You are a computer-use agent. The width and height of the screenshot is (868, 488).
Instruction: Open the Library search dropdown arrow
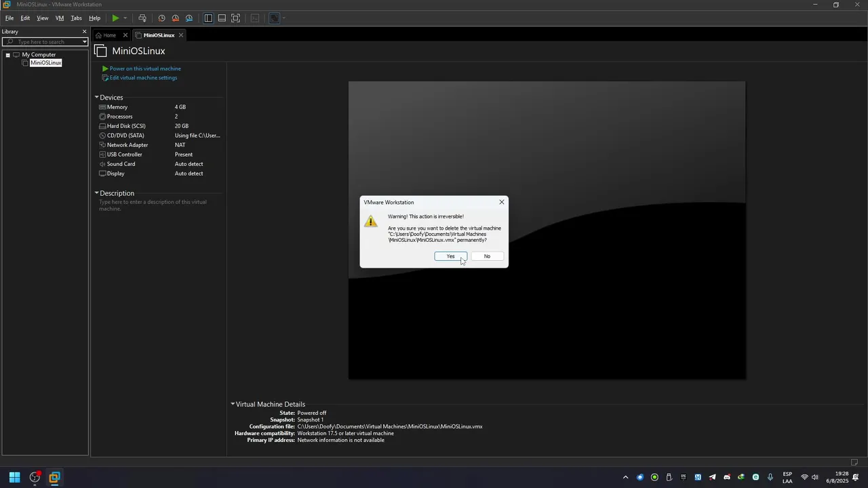click(x=85, y=42)
